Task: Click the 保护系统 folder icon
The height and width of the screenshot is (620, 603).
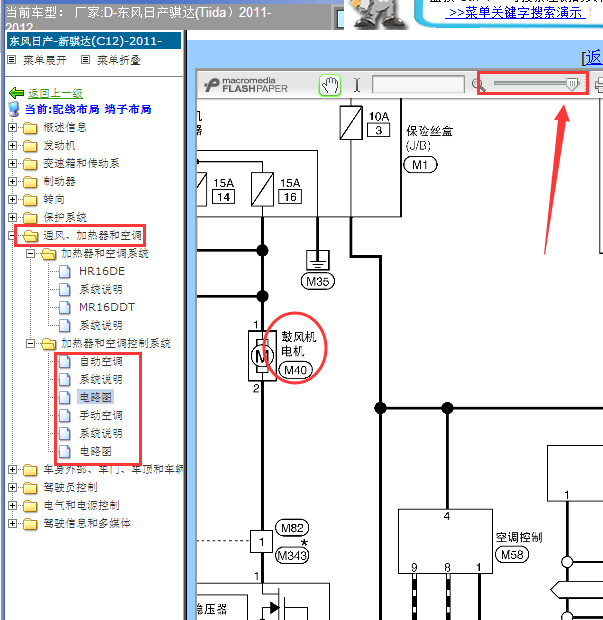Action: coord(30,218)
